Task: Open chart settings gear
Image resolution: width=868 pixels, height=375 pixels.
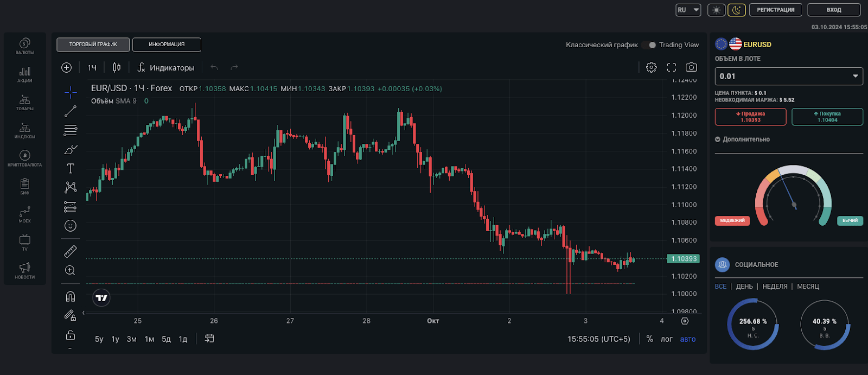Action: [x=652, y=67]
